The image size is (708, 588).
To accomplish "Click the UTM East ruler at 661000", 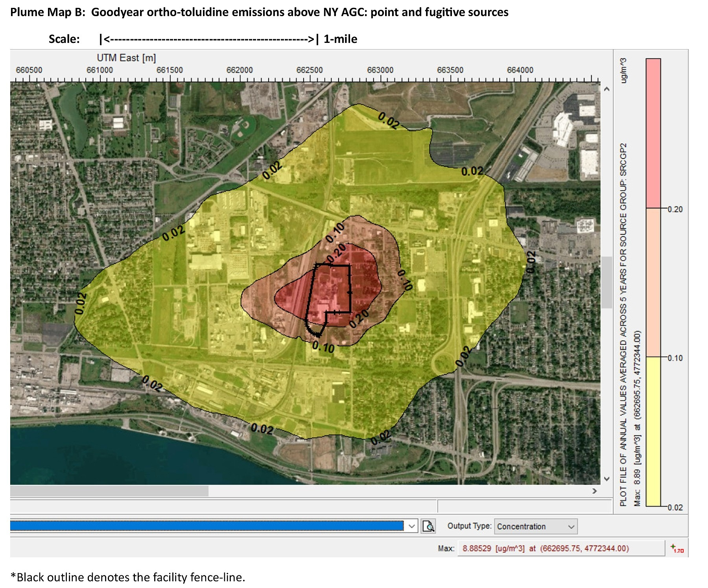I will coord(100,75).
